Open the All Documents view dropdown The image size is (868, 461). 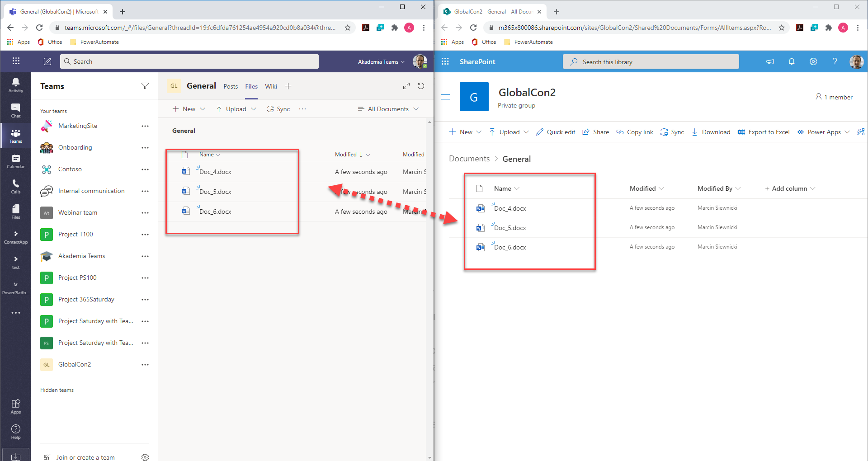tap(388, 109)
